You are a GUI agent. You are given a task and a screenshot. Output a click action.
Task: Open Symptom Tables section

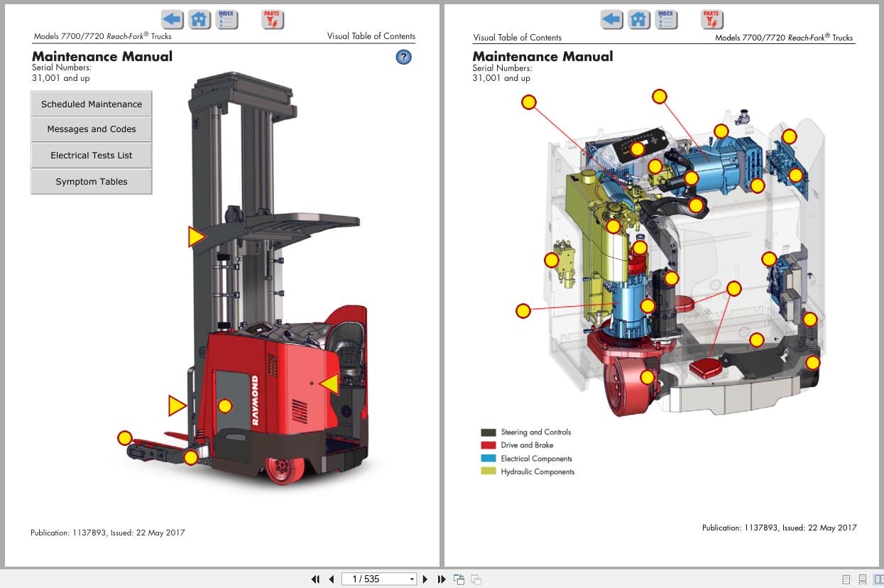pyautogui.click(x=92, y=182)
